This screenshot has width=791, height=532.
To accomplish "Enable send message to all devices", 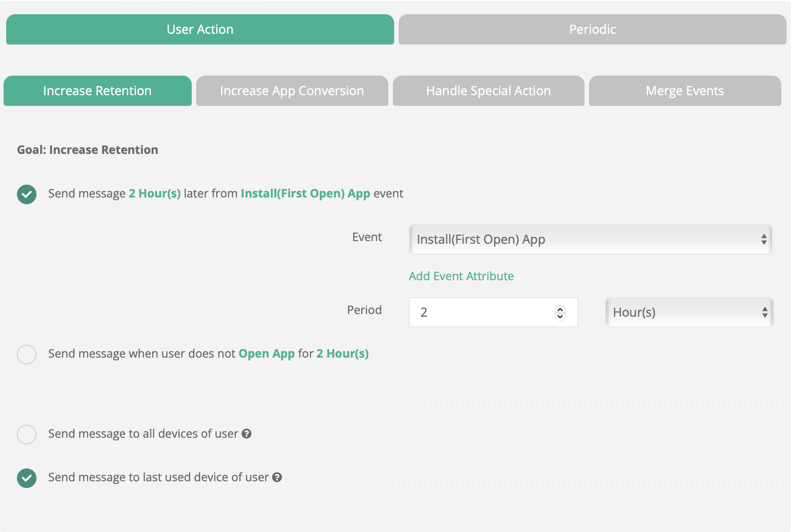I will click(27, 435).
